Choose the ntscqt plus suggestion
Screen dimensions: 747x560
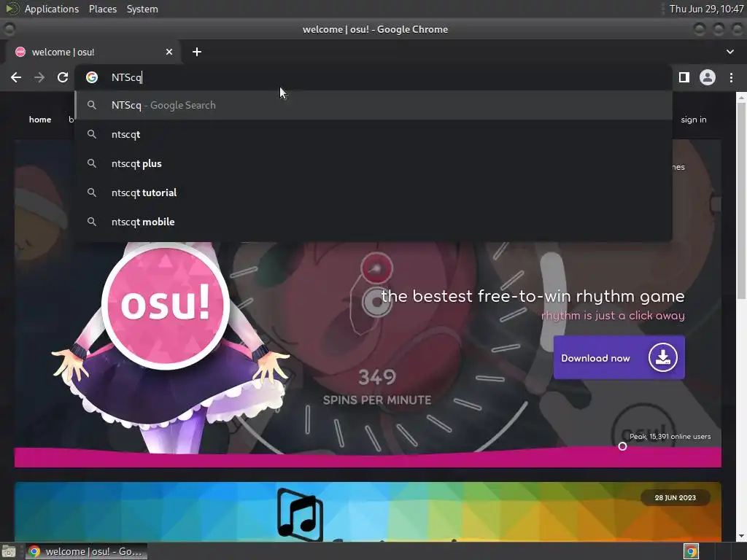pyautogui.click(x=373, y=163)
